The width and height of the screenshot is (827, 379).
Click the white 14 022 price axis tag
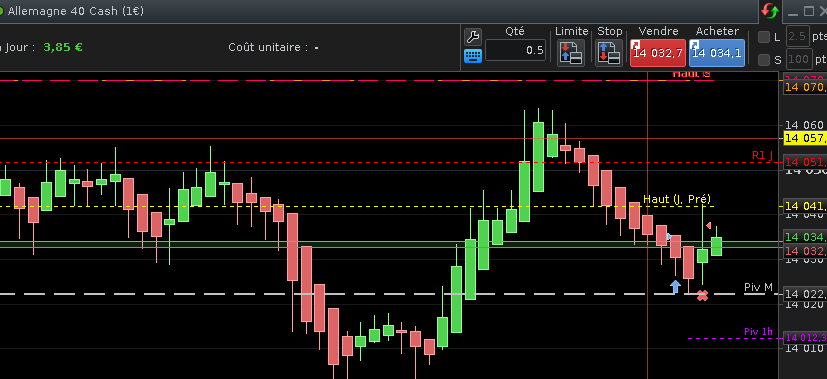pyautogui.click(x=805, y=294)
